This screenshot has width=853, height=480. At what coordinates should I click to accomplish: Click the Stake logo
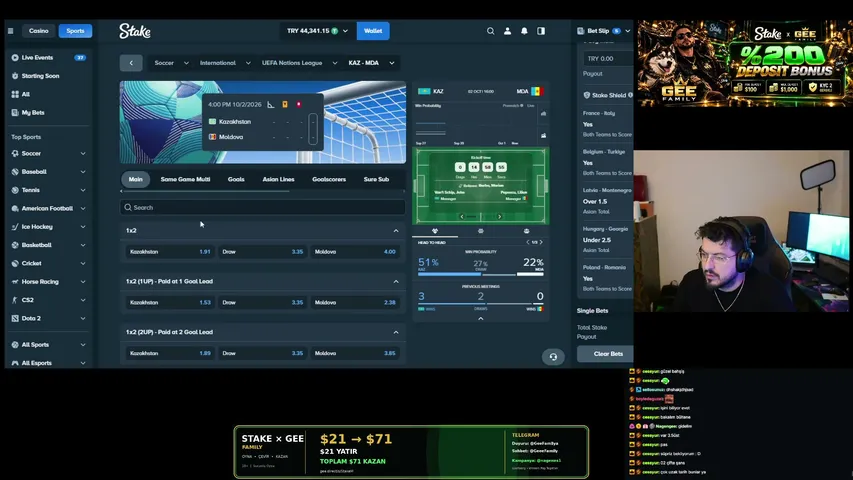click(135, 31)
